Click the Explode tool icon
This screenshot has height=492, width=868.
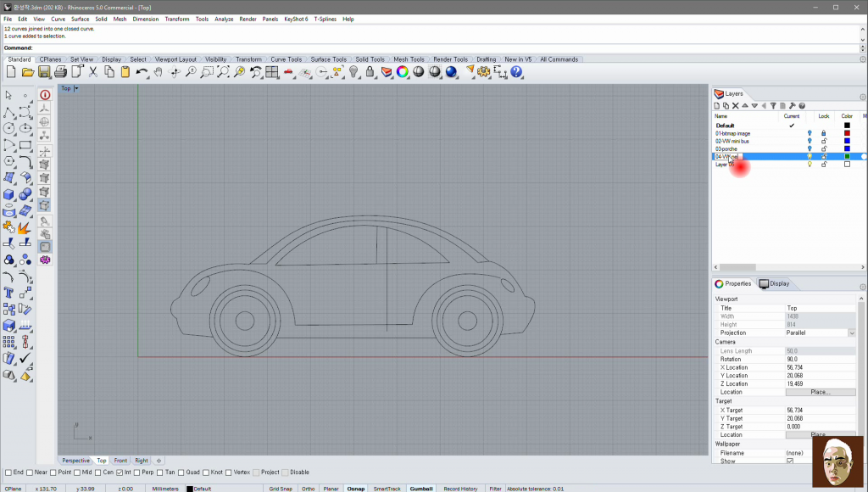click(x=25, y=227)
